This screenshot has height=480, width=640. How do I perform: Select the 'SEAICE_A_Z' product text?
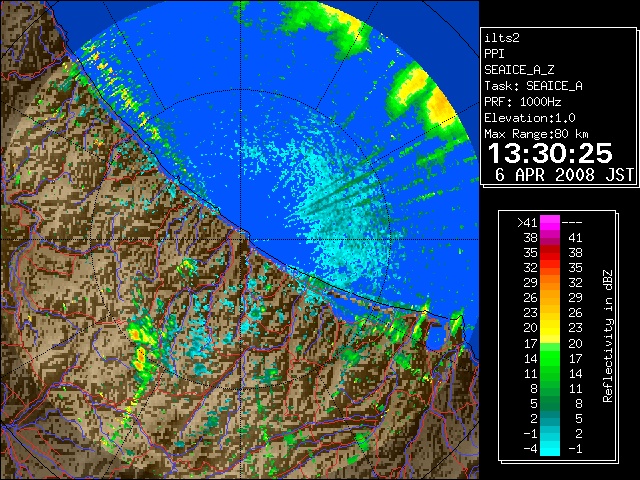519,70
